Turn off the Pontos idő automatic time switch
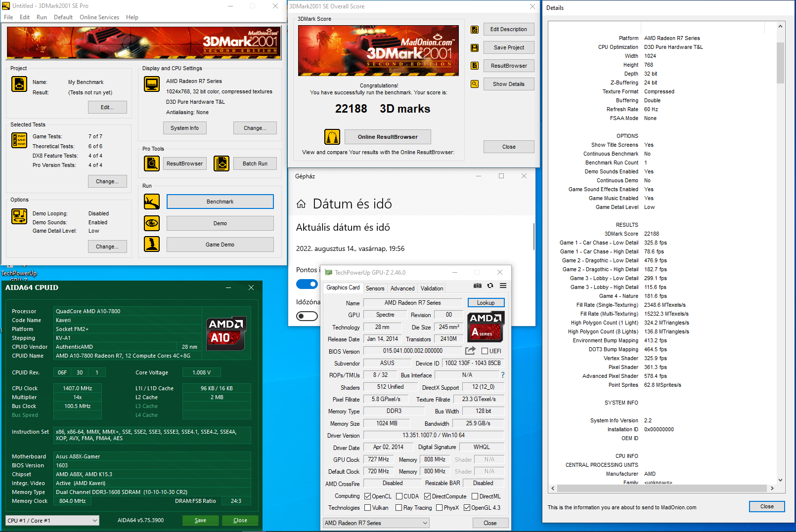Screen dimensions: 796x532 [x=307, y=284]
